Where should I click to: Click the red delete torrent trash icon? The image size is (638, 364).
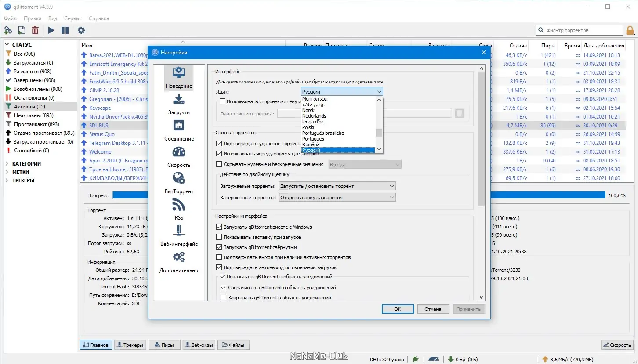(x=35, y=30)
